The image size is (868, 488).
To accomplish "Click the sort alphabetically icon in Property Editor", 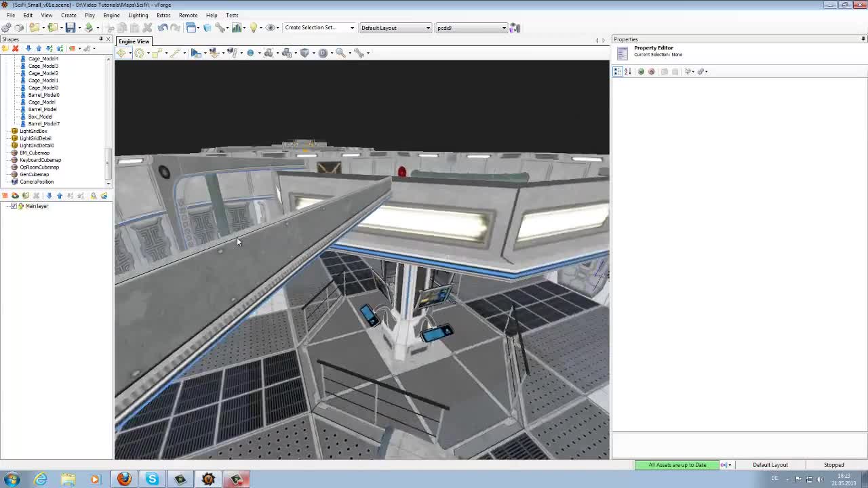I will coord(627,71).
